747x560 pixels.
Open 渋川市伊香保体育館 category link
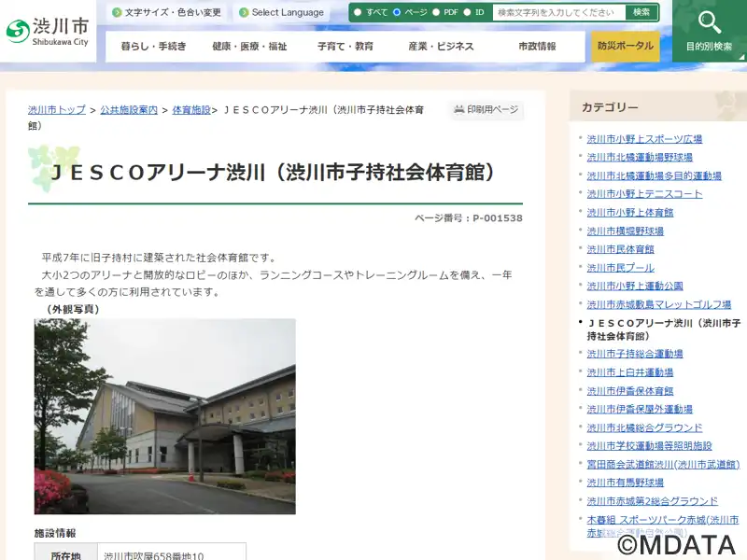coord(630,391)
